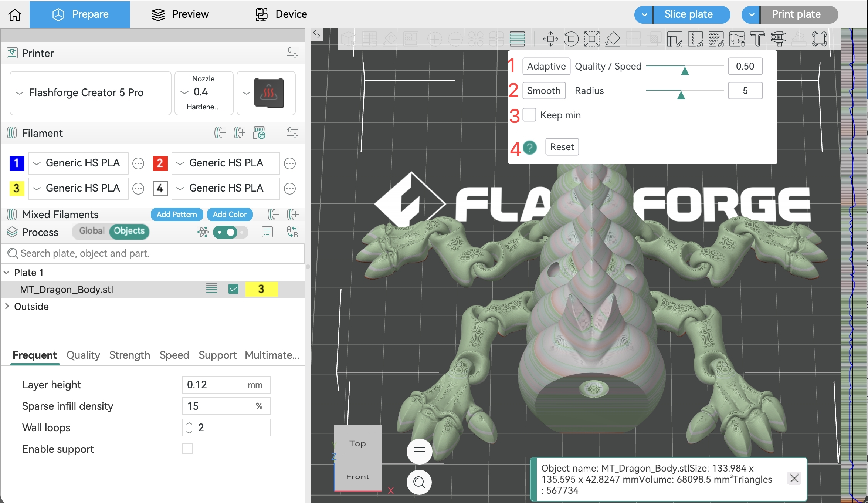868x503 pixels.
Task: Open the Speed settings tab
Action: pyautogui.click(x=174, y=355)
